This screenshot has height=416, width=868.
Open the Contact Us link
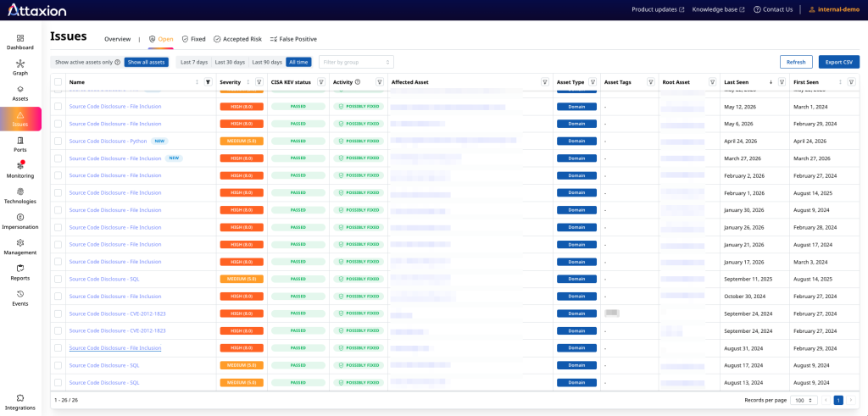pyautogui.click(x=773, y=9)
